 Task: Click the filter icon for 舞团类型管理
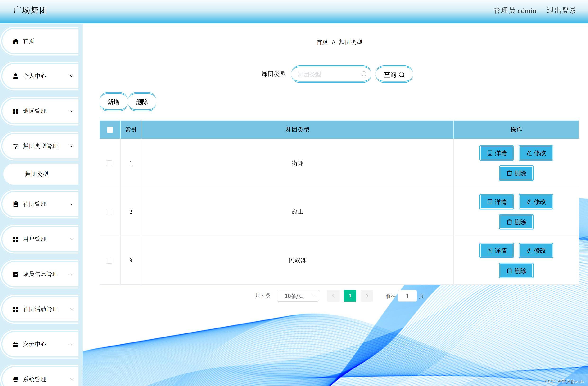tap(15, 146)
